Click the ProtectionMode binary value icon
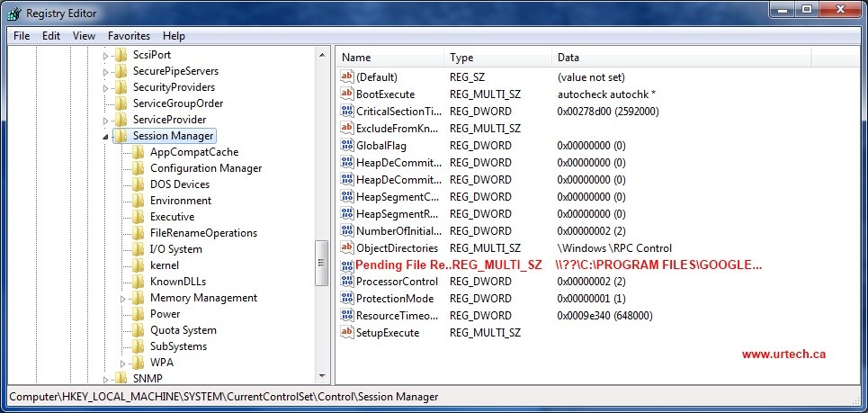Image resolution: width=868 pixels, height=413 pixels. click(347, 299)
